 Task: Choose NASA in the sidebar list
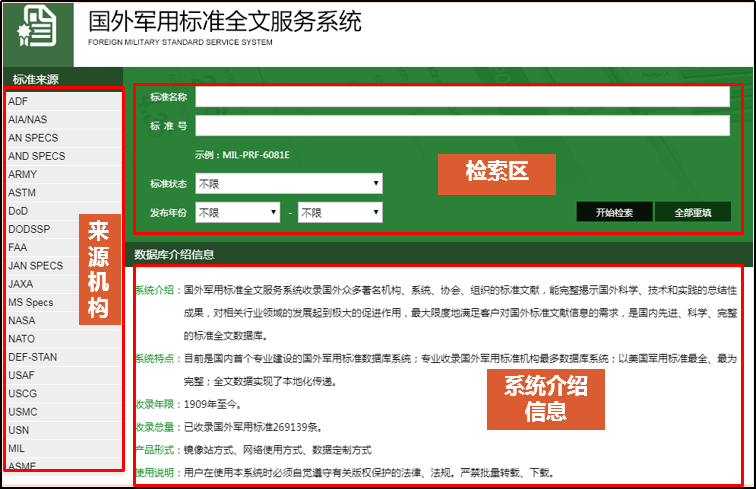[x=22, y=321]
